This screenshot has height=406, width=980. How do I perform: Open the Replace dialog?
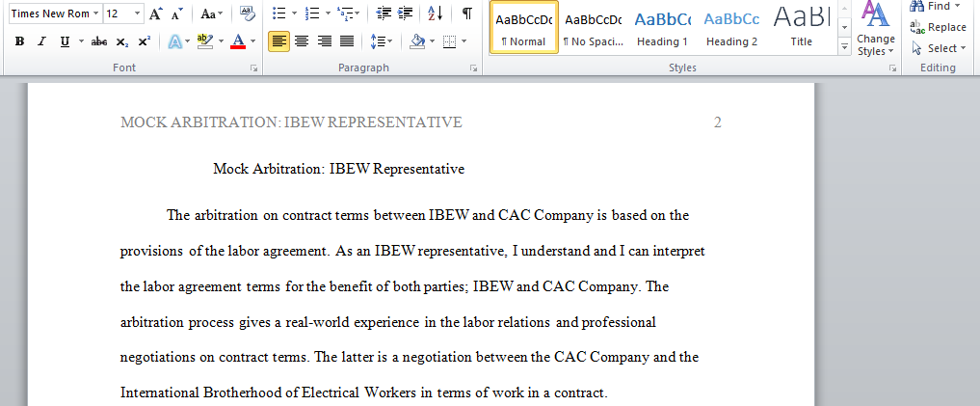pyautogui.click(x=939, y=27)
